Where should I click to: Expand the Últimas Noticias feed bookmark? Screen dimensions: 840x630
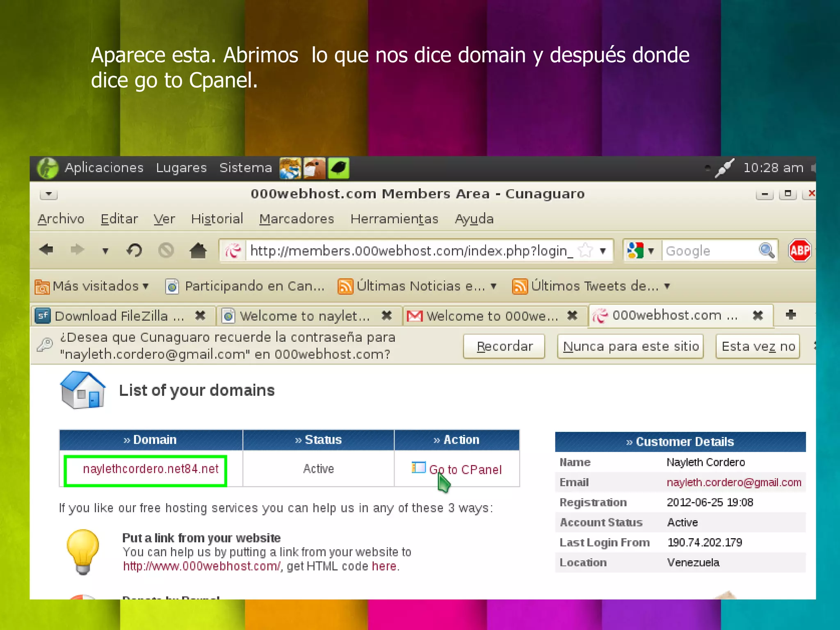tap(417, 286)
